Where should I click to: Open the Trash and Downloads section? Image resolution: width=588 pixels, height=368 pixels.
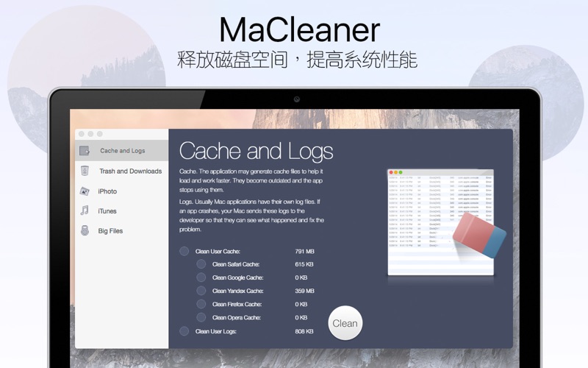click(122, 171)
